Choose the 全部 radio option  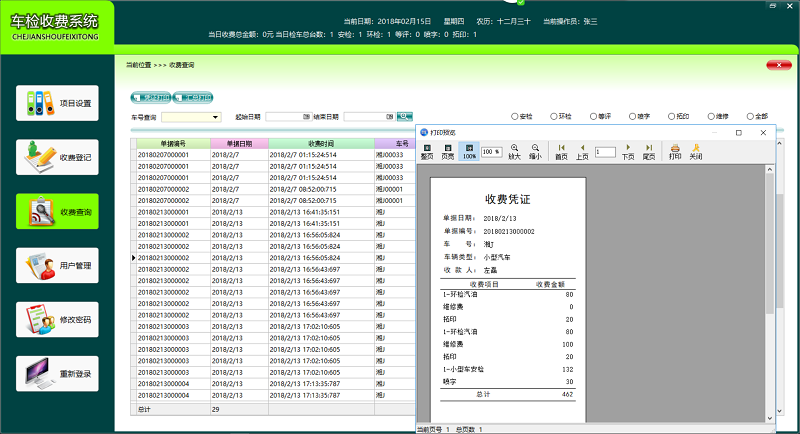tap(749, 117)
